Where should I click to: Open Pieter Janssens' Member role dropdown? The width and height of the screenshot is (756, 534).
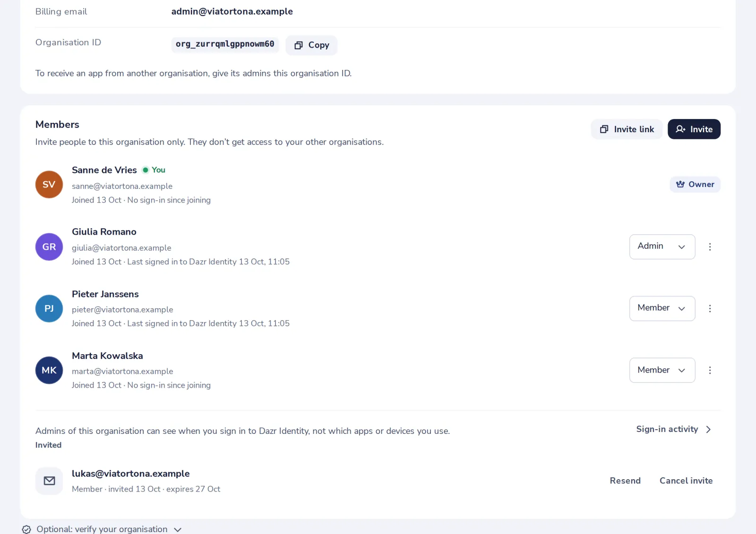[662, 309]
